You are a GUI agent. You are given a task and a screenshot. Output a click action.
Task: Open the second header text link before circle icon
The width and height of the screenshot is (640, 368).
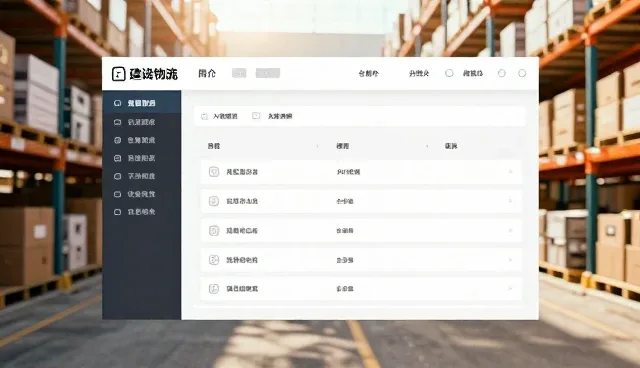[x=419, y=73]
